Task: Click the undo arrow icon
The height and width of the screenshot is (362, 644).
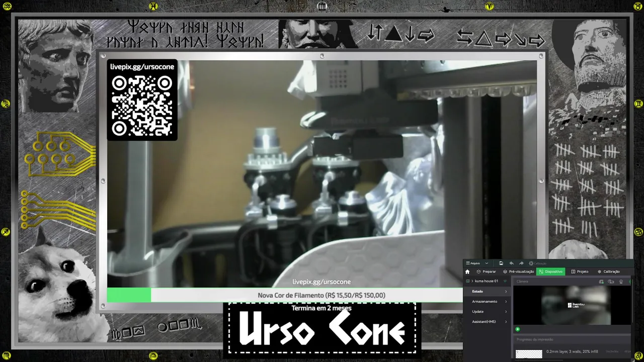Action: click(x=512, y=263)
